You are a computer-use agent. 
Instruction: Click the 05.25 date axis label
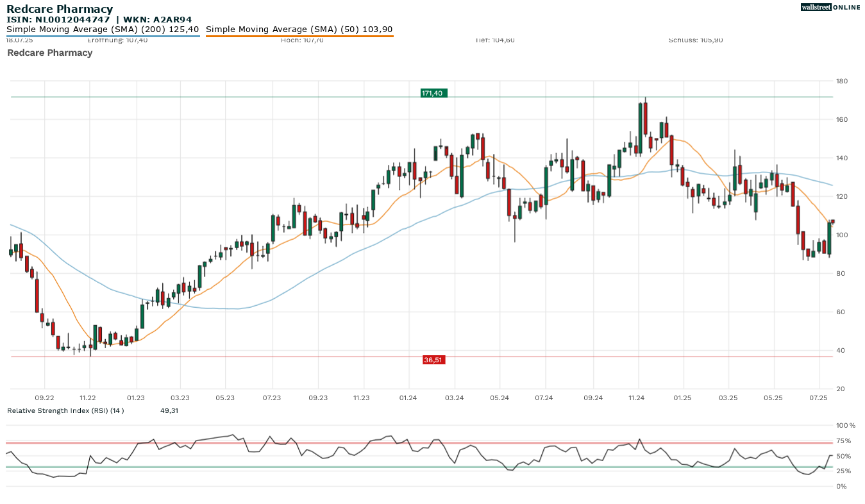coord(774,398)
